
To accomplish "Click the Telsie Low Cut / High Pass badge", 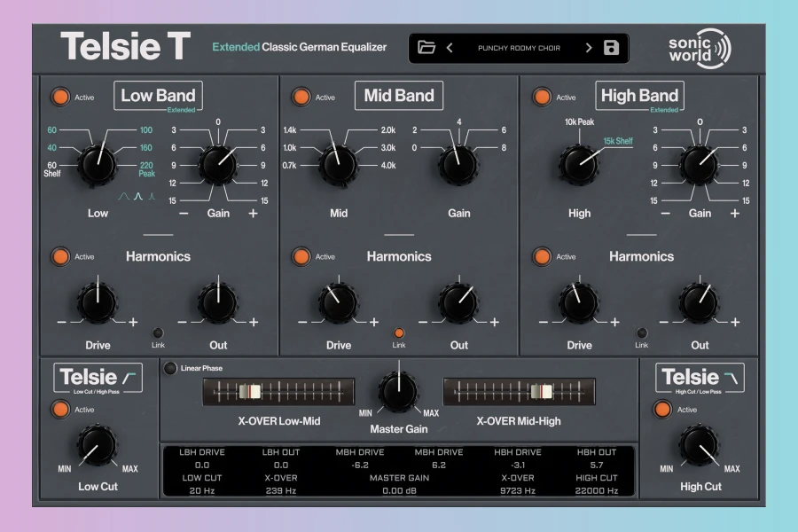I will pos(98,379).
